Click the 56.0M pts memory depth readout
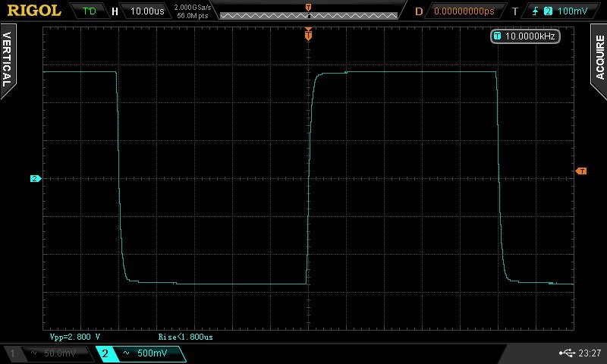The width and height of the screenshot is (607, 364). click(x=193, y=15)
